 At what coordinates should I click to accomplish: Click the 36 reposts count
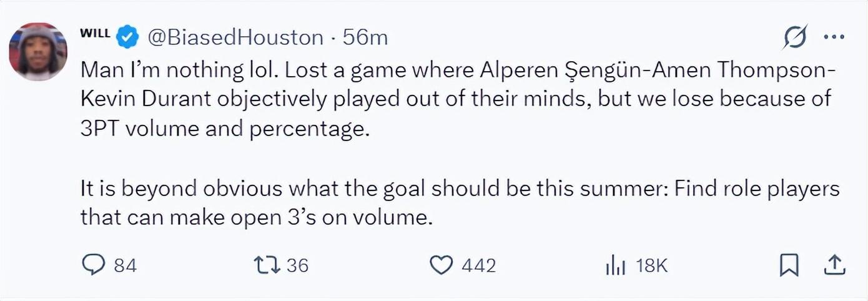[x=298, y=266]
